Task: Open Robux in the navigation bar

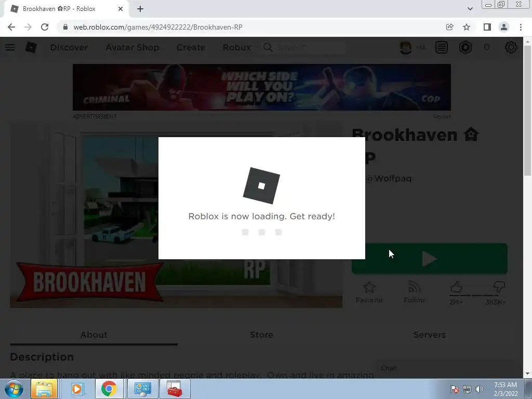Action: pyautogui.click(x=237, y=47)
